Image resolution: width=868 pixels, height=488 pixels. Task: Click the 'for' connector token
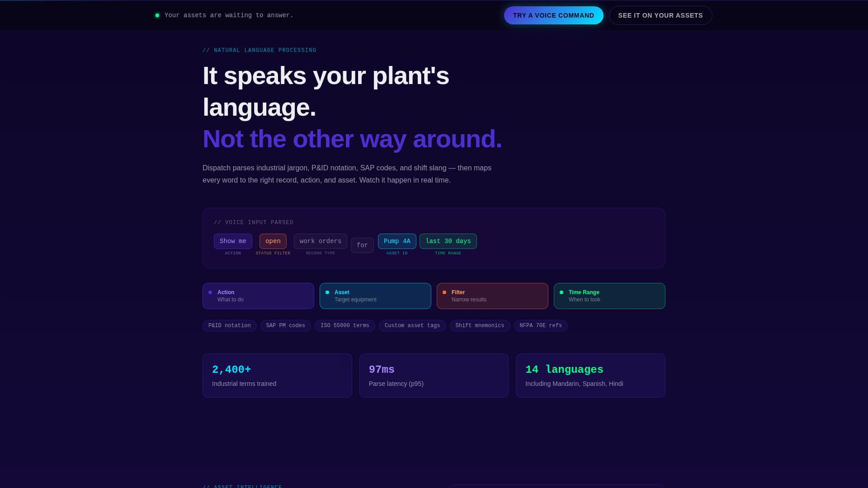[362, 245]
